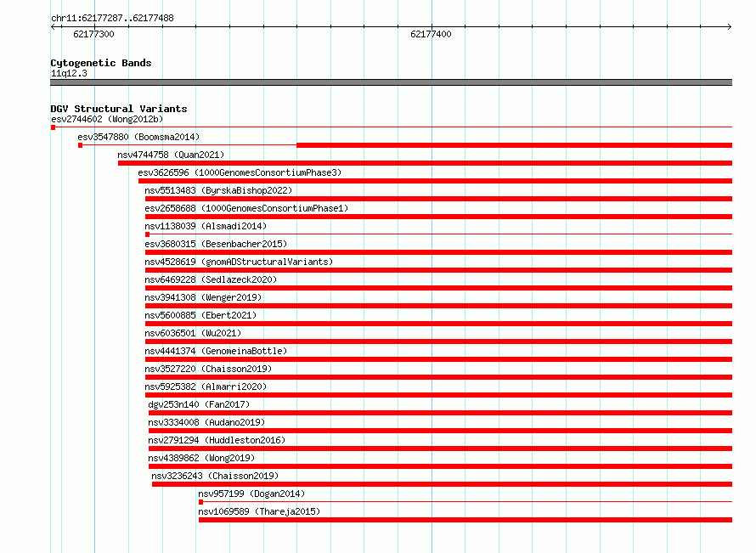The width and height of the screenshot is (756, 553).
Task: Select nsv3941308 (Wenger2019) variant
Action: 203,297
